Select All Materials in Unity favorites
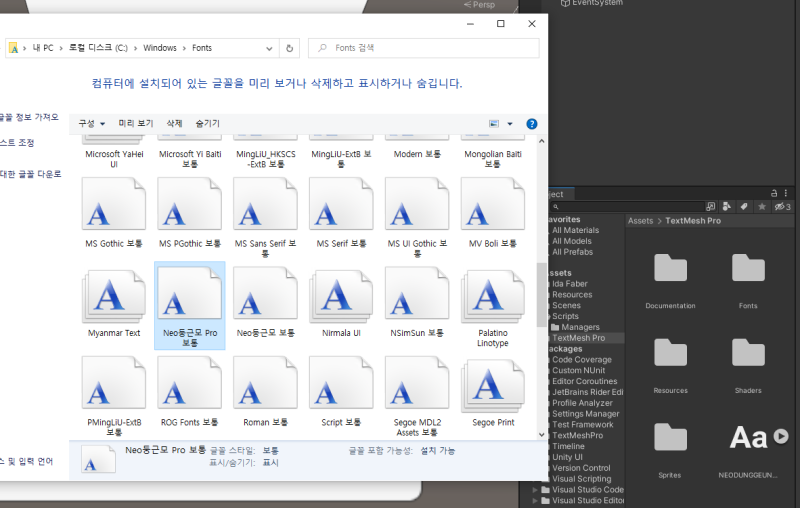This screenshot has width=800, height=508. [576, 231]
